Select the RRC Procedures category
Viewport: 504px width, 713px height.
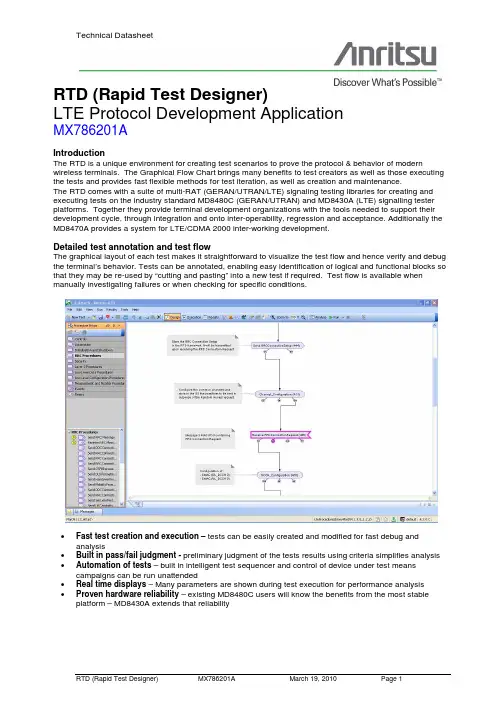(x=96, y=356)
